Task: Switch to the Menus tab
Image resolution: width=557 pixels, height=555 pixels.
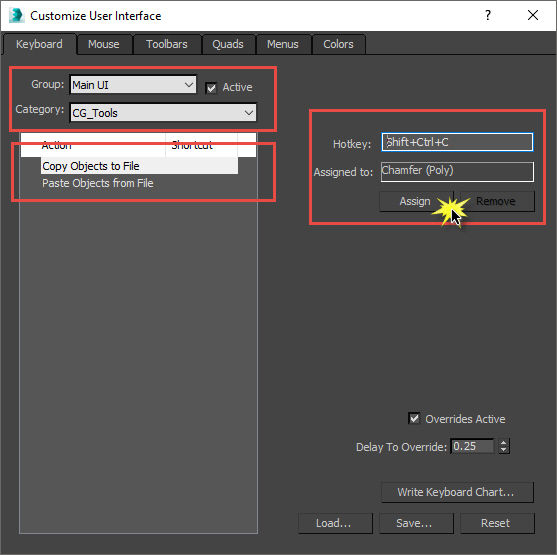Action: (283, 44)
